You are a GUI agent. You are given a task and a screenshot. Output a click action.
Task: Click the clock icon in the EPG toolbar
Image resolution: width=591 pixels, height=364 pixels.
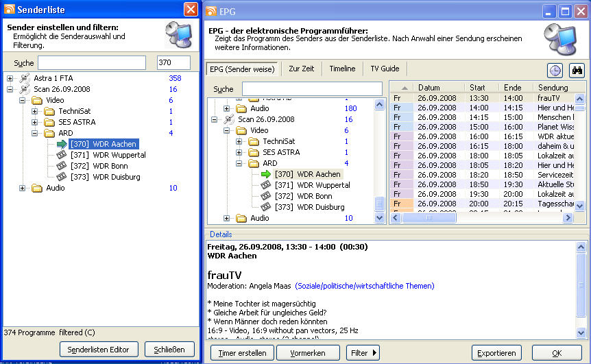coord(555,70)
